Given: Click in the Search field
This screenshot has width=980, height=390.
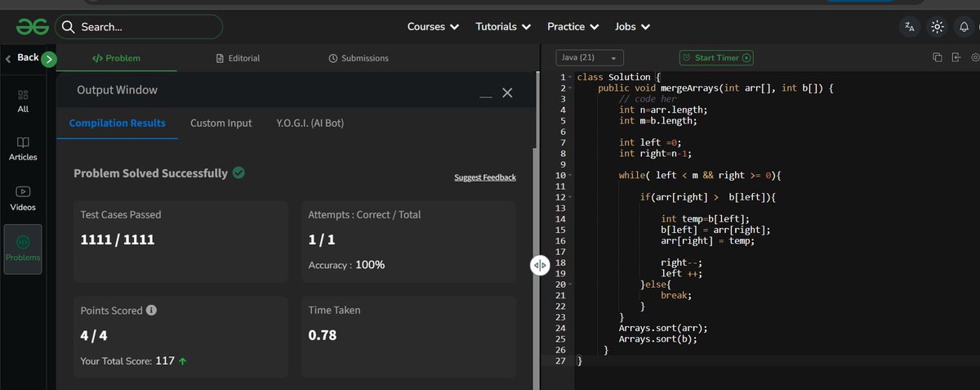Looking at the screenshot, I should coord(139,27).
